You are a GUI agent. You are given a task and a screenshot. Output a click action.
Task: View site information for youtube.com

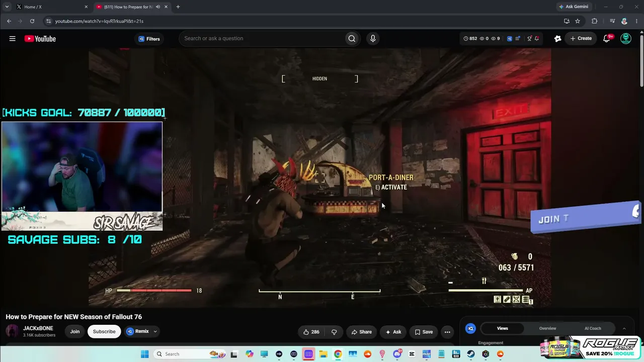pyautogui.click(x=48, y=21)
